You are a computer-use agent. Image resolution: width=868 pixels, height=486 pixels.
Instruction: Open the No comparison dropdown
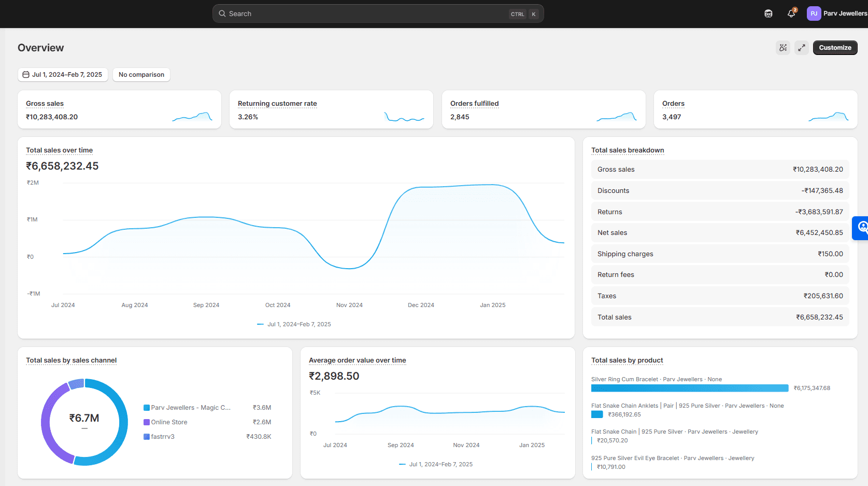click(141, 75)
